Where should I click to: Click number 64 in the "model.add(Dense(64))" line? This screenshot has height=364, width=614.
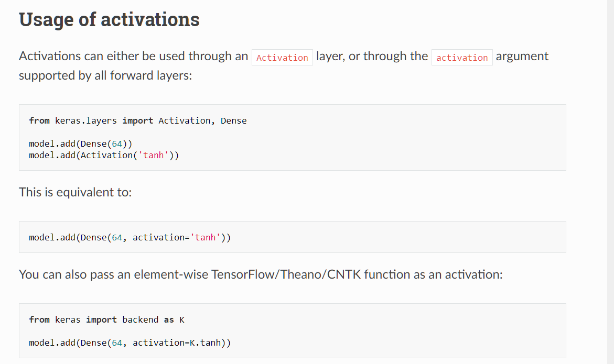click(x=117, y=144)
